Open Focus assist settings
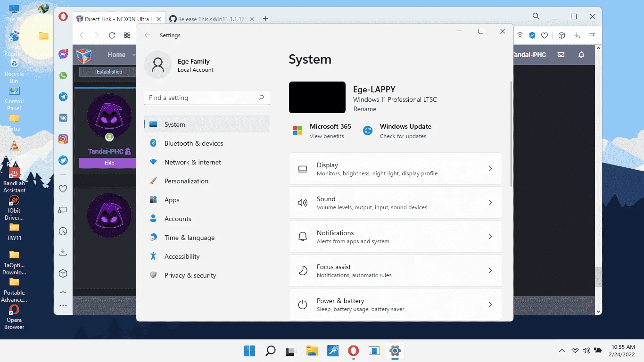The width and height of the screenshot is (644, 362). [395, 271]
